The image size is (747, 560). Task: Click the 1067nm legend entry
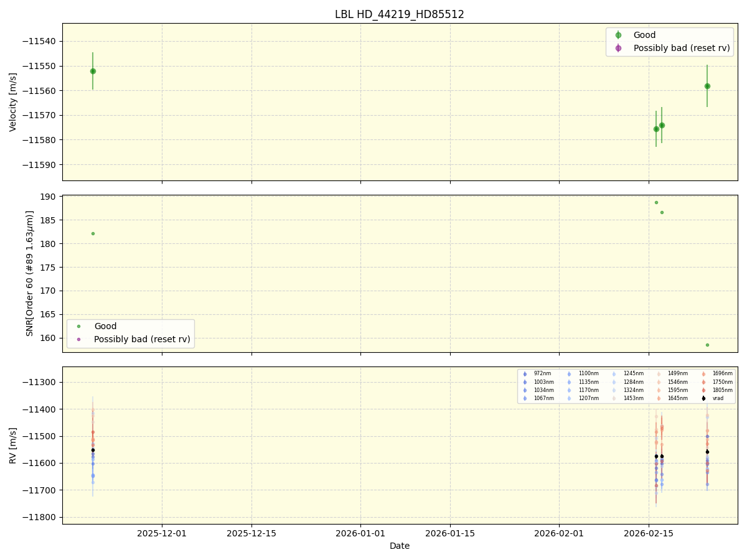544,398
